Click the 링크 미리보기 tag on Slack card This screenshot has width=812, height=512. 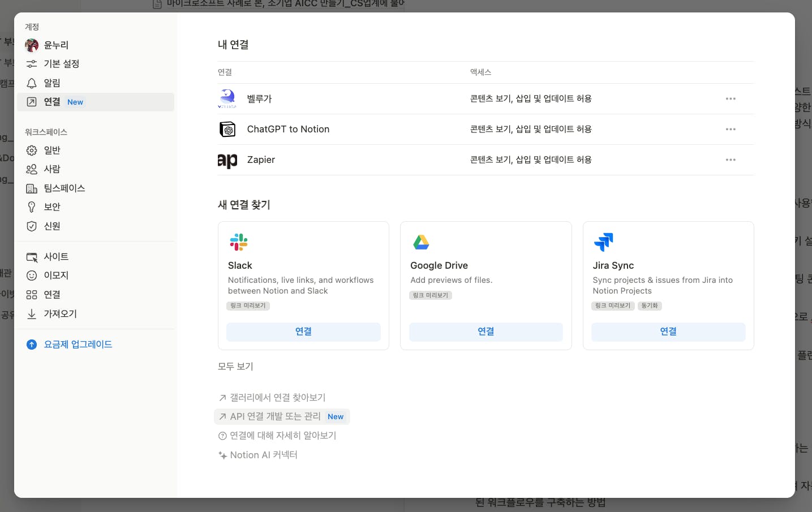[248, 306]
